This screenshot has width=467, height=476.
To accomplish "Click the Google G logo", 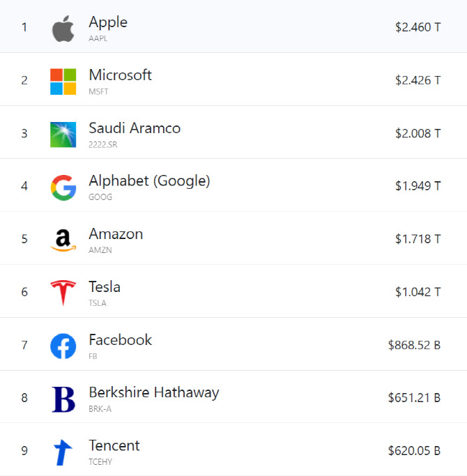I will pos(63,187).
